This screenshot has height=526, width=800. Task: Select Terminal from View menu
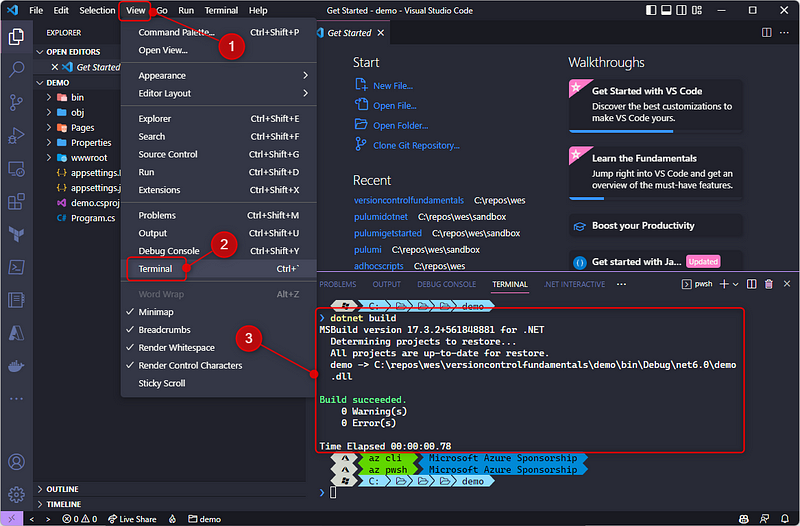pos(156,269)
